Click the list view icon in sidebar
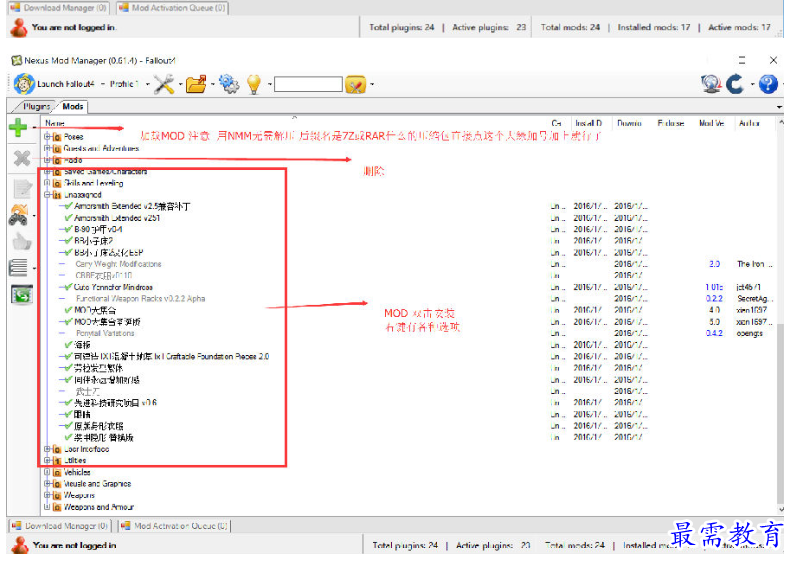792x566 pixels. point(18,268)
